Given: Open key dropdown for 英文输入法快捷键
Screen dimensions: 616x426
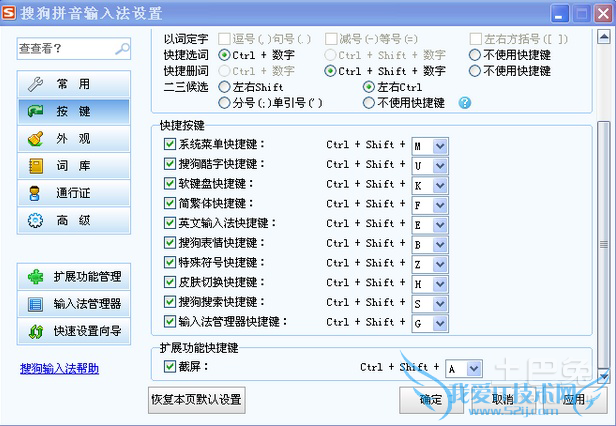Looking at the screenshot, I should [440, 225].
